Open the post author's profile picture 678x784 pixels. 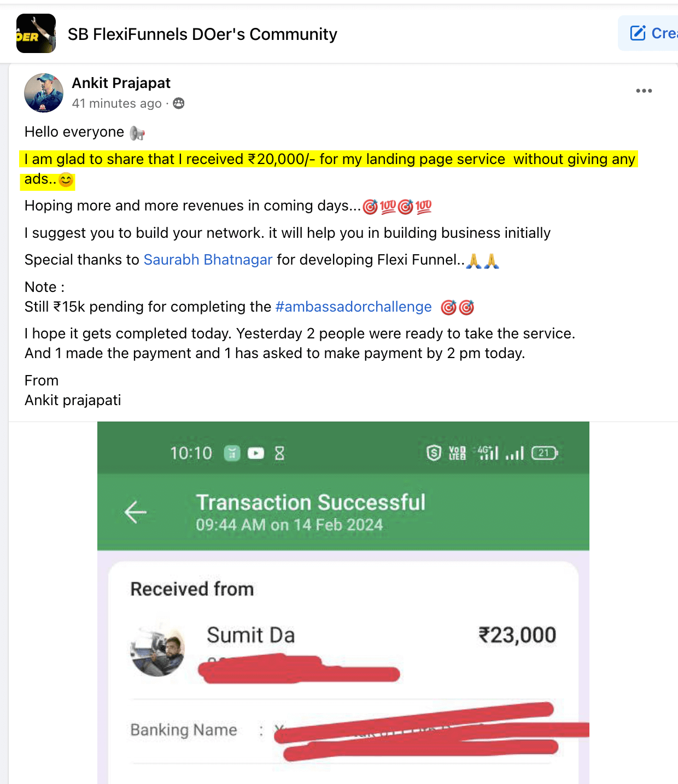[x=44, y=93]
